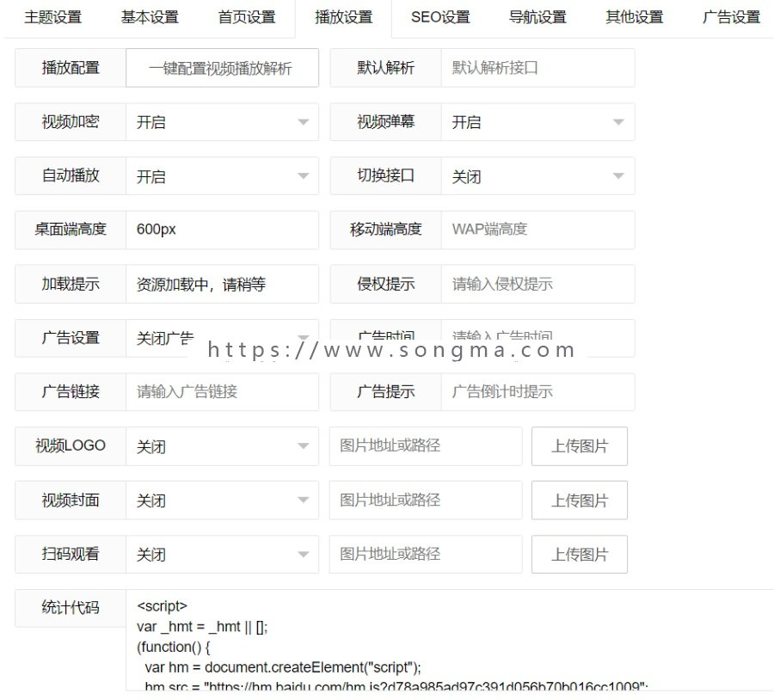774x700 pixels.
Task: Focus the 侵权提示 input field
Action: click(x=537, y=284)
